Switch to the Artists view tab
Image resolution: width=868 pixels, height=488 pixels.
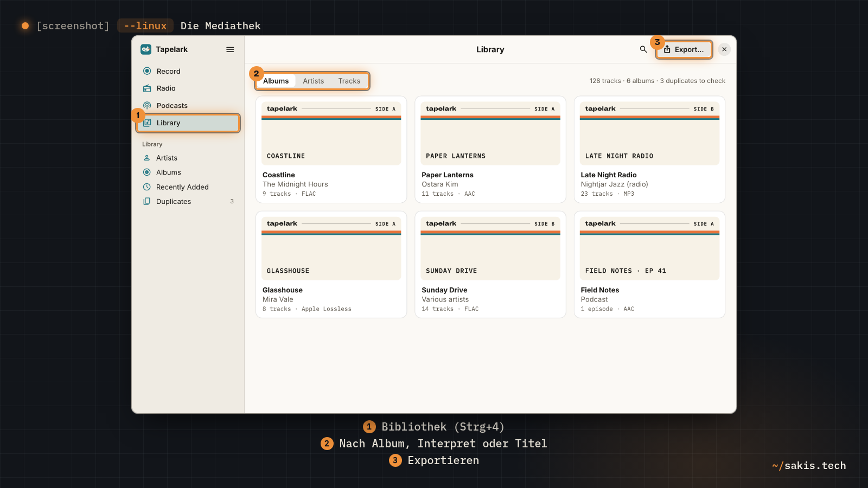[314, 81]
